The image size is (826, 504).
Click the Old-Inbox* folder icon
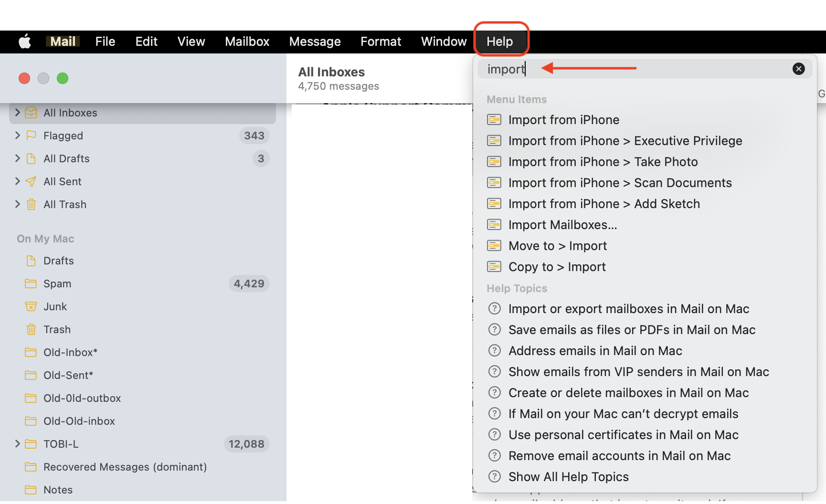[x=31, y=352]
